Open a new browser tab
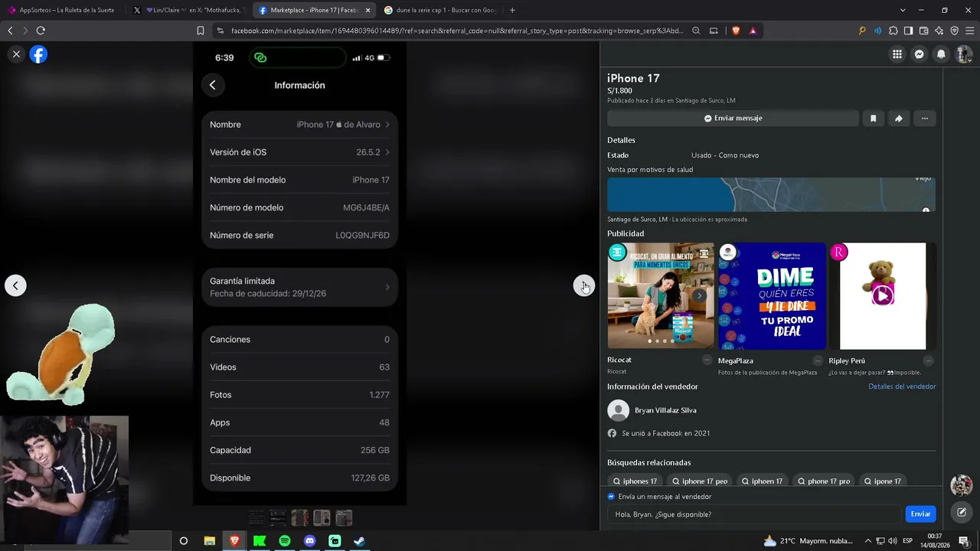 pos(512,10)
